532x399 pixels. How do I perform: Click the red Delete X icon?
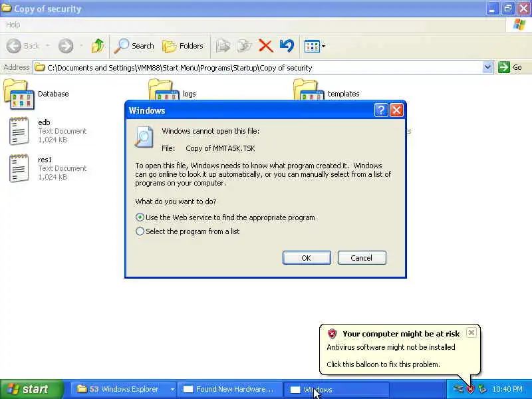265,46
